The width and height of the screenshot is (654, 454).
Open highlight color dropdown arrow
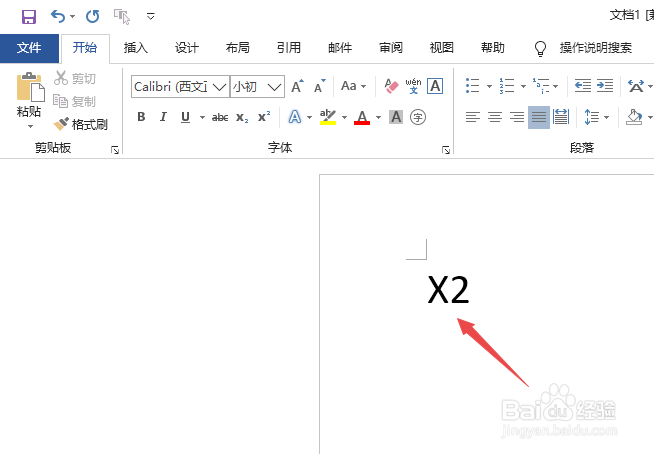coord(345,117)
